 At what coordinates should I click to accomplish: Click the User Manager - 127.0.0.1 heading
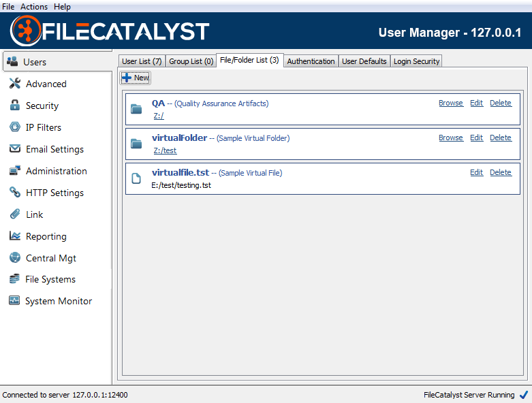(450, 33)
